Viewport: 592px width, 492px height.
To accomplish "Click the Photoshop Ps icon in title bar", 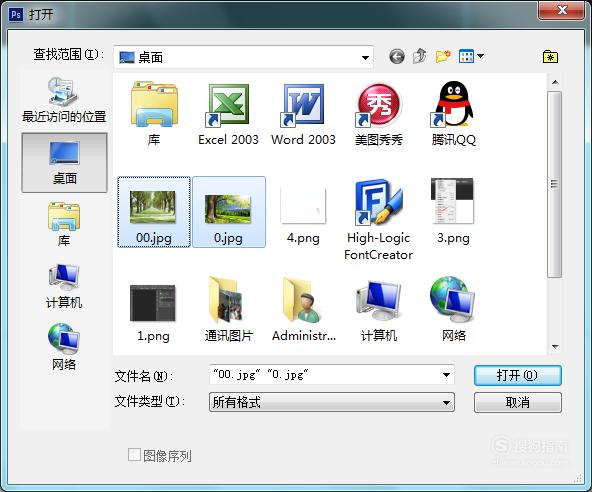I will pos(16,14).
